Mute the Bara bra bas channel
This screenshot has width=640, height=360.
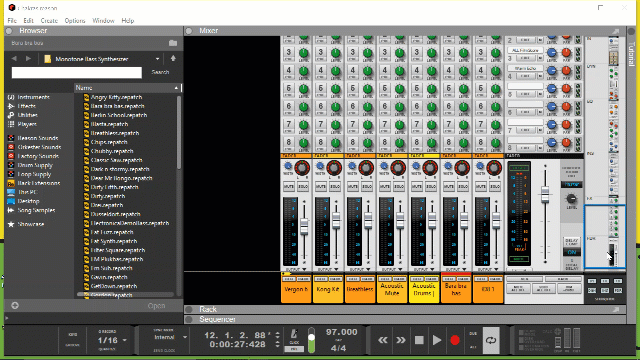click(449, 187)
